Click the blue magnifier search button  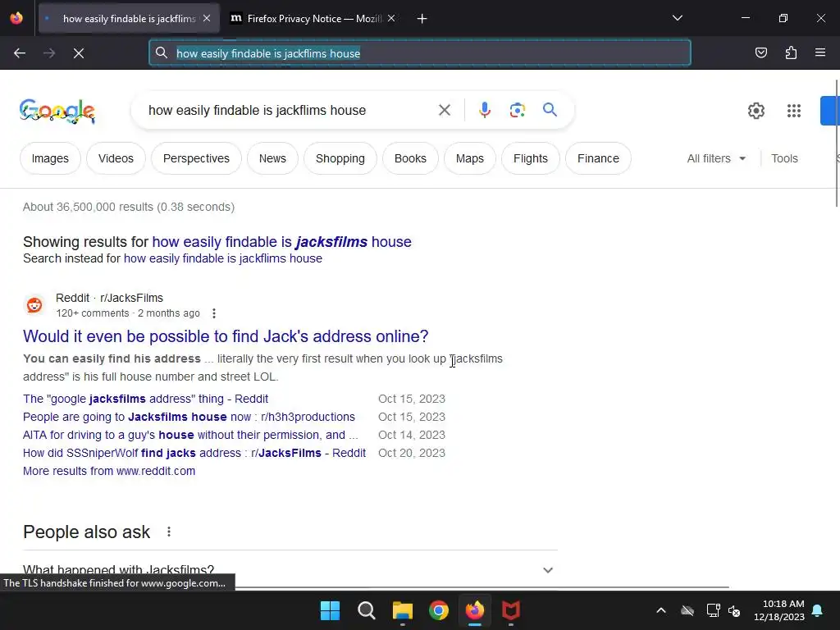550,110
